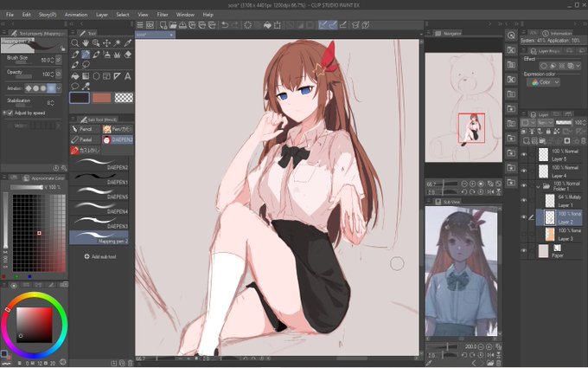Open the Anti-aliasing options dropdown arrow
Image resolution: width=588 pixels, height=368 pixels.
(x=59, y=88)
